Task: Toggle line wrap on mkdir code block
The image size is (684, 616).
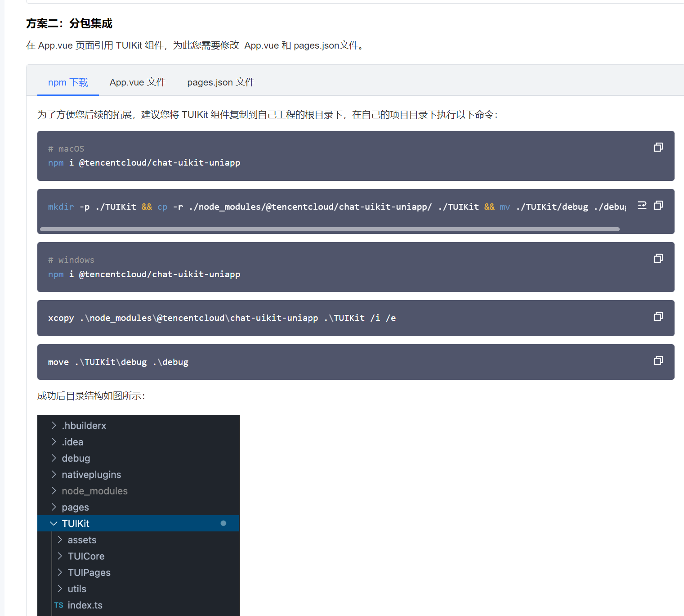Action: (642, 205)
